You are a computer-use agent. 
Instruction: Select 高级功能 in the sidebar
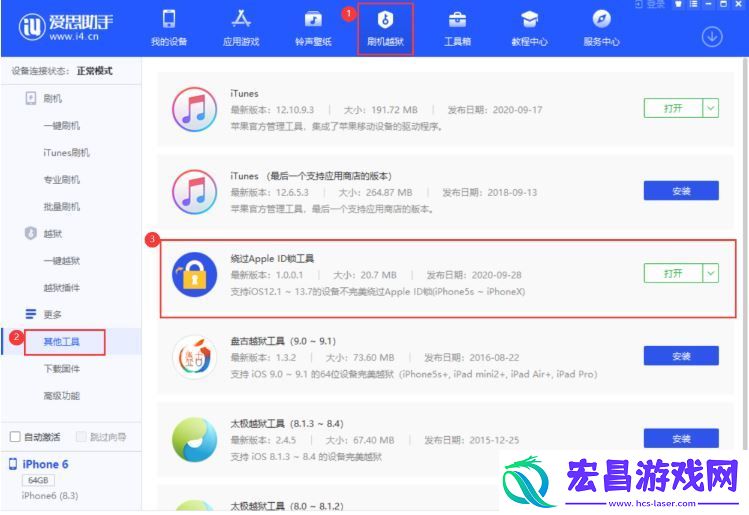click(62, 396)
